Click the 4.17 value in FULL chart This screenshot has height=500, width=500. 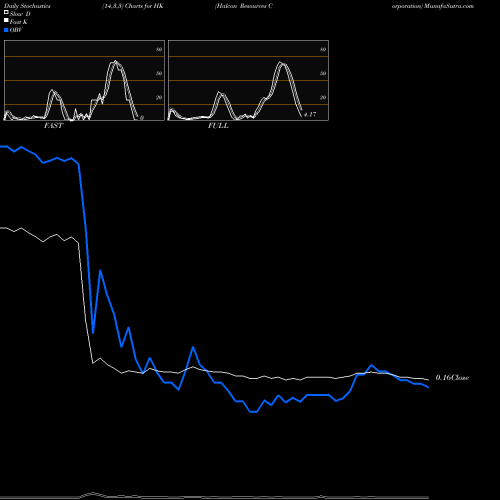click(x=310, y=114)
